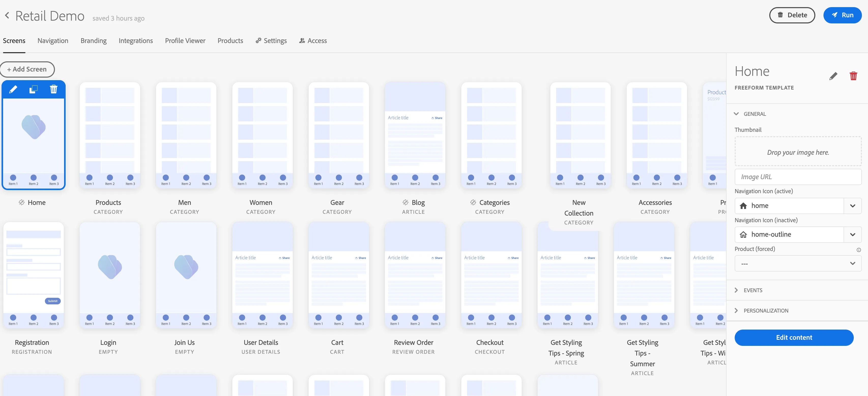The image size is (868, 396).
Task: Click the thumbnail image drop zone
Action: (x=798, y=152)
